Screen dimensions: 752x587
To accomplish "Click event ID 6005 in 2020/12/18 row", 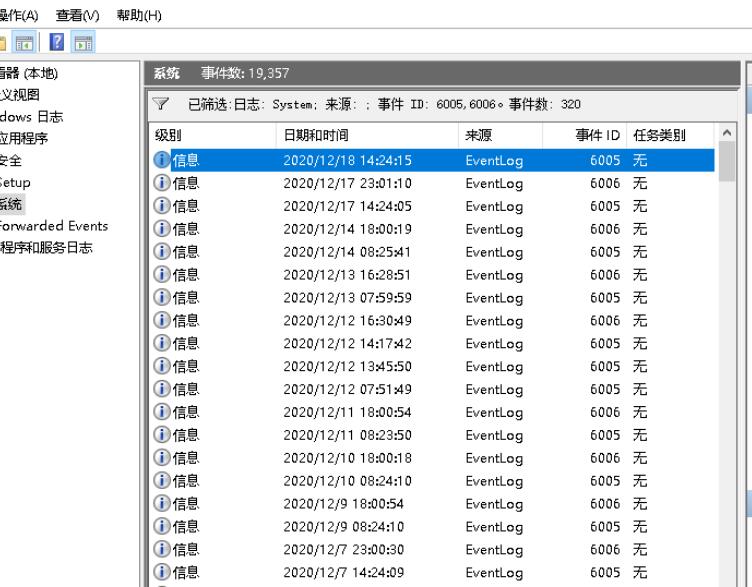I will [605, 160].
